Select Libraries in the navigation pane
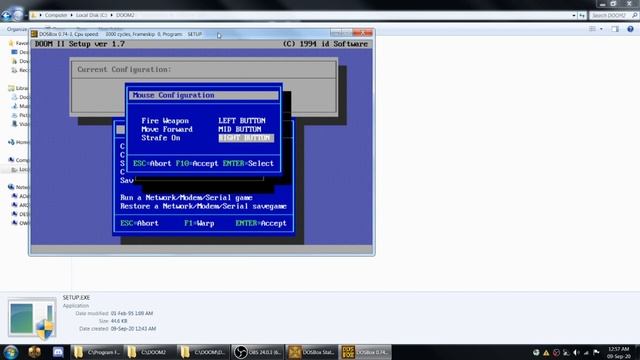The width and height of the screenshot is (640, 360). 18,88
